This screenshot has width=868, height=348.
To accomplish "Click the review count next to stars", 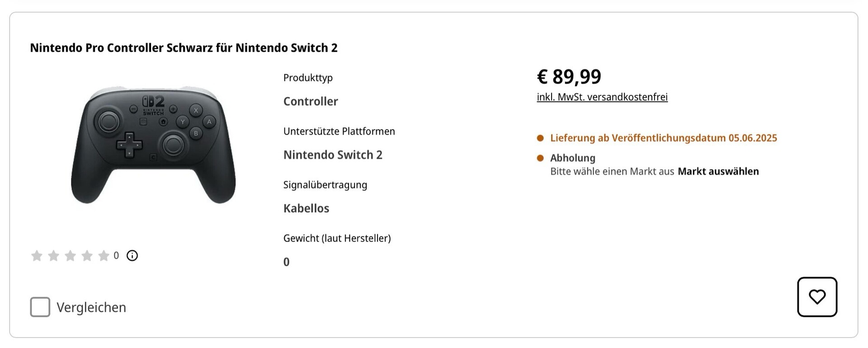I will click(x=116, y=256).
